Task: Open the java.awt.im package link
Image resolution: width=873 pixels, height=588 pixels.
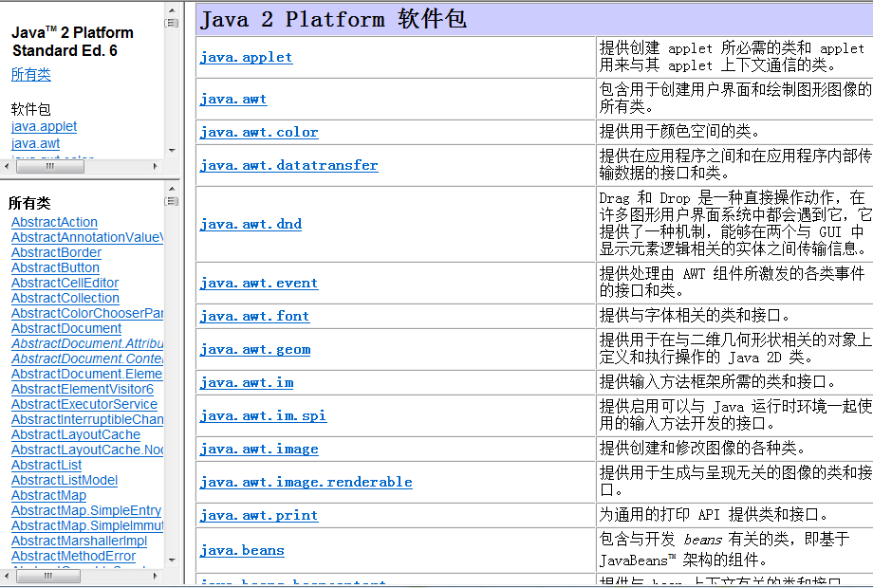Action: (x=247, y=383)
